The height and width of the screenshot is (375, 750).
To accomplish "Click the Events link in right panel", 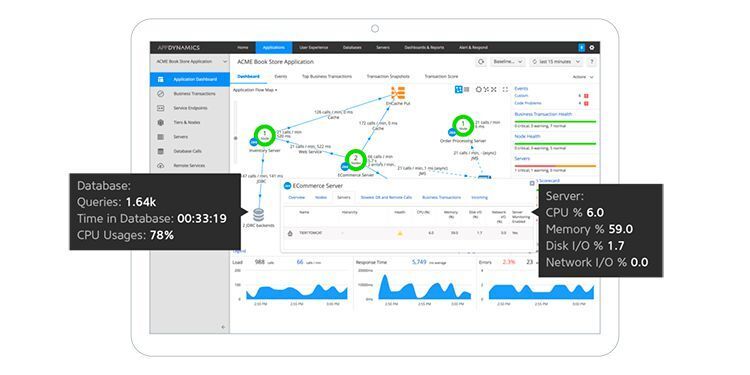I will (x=521, y=88).
